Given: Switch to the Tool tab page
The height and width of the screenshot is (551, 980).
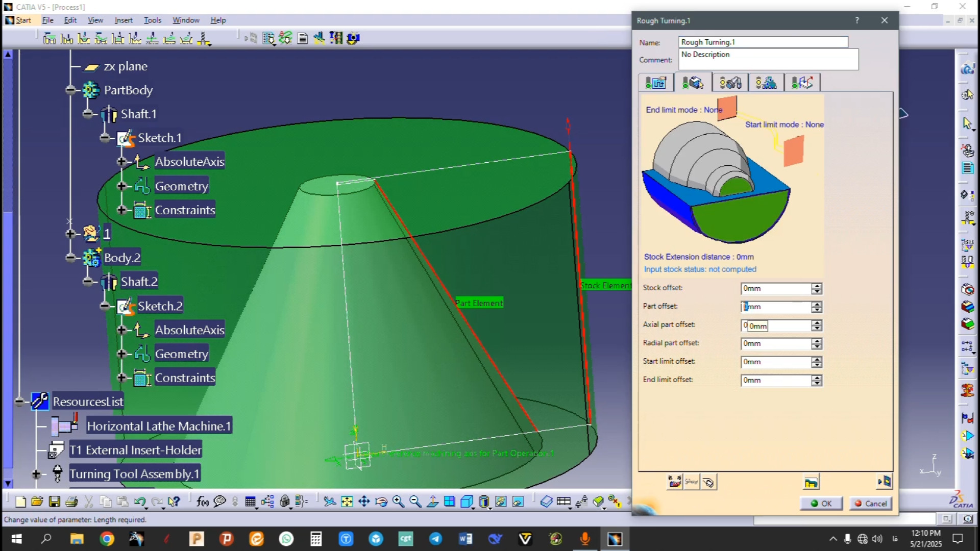Looking at the screenshot, I should [x=730, y=83].
